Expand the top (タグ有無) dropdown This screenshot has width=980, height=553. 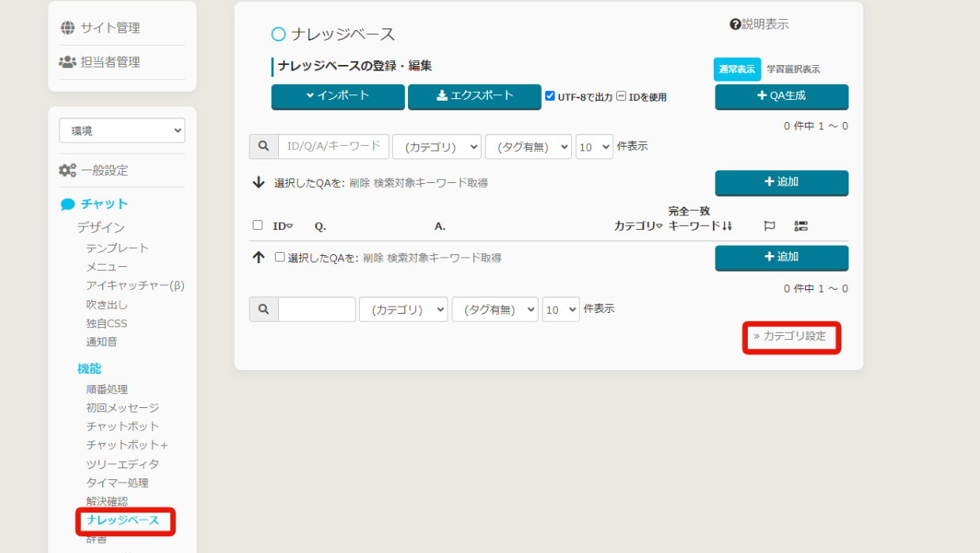tap(528, 147)
